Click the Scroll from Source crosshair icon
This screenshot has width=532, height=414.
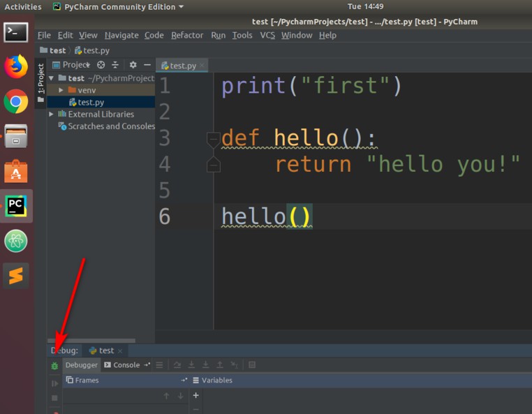click(x=101, y=64)
